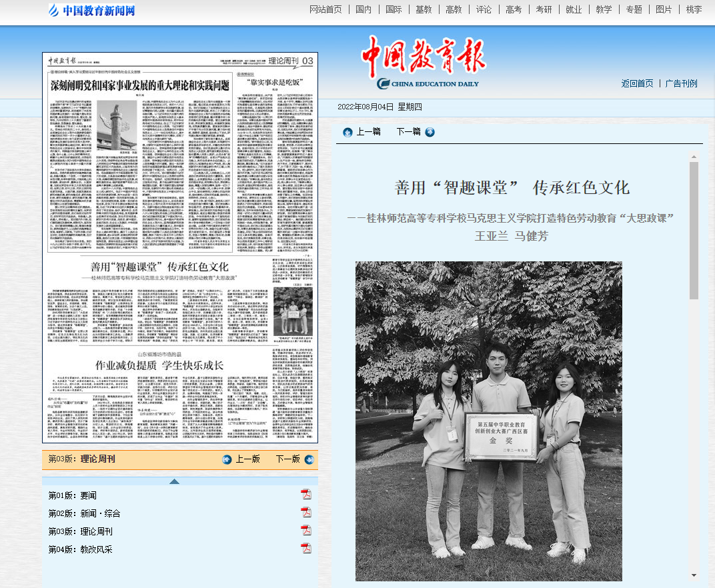Download PDF for 第04版 教改风采
This screenshot has width=715, height=588.
pos(306,548)
